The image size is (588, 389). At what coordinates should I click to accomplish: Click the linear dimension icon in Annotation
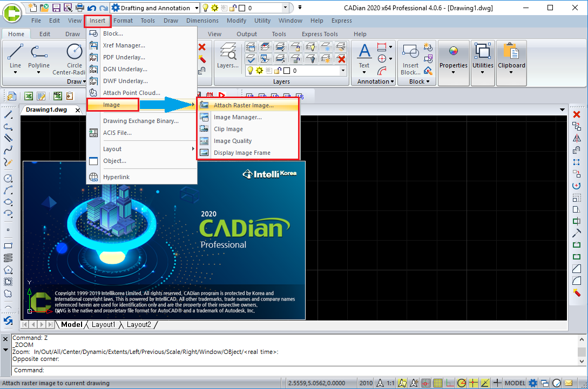click(382, 47)
